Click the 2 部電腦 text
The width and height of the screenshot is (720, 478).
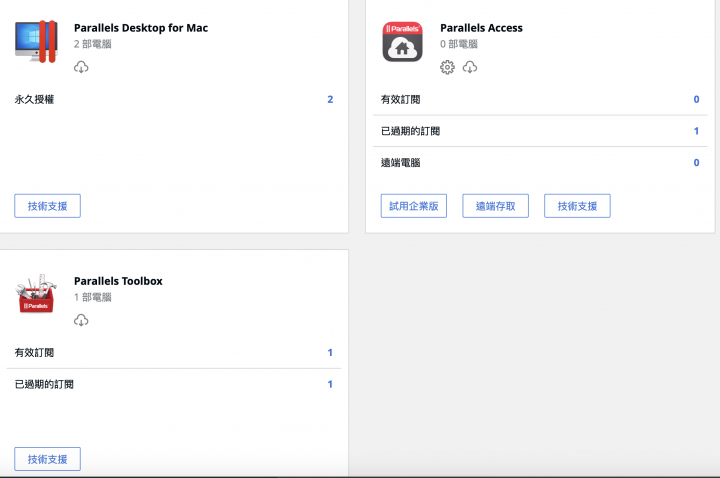(93, 44)
